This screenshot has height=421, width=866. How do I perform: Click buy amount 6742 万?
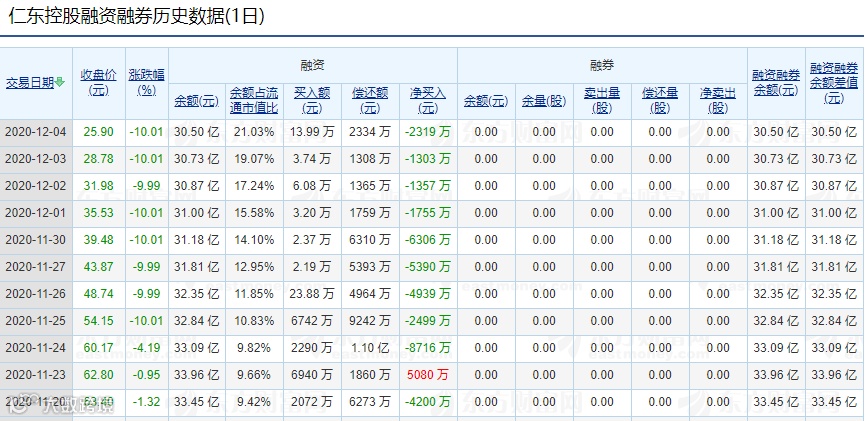click(312, 321)
